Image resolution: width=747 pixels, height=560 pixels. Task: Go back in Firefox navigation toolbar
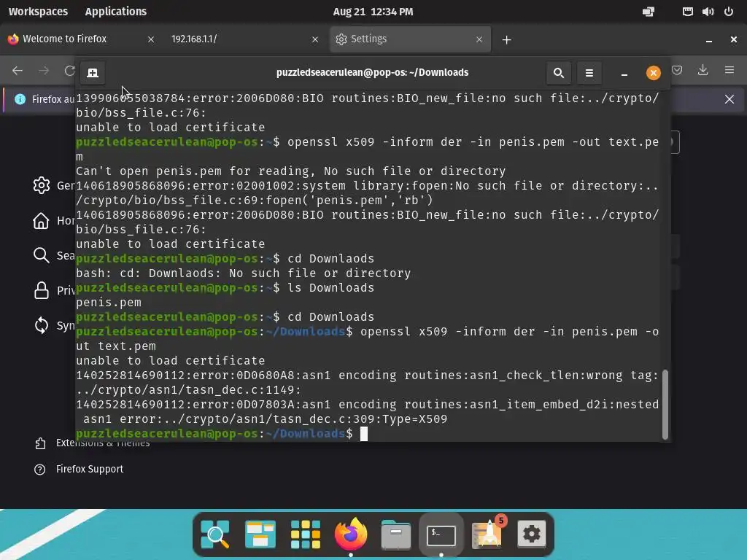[18, 71]
